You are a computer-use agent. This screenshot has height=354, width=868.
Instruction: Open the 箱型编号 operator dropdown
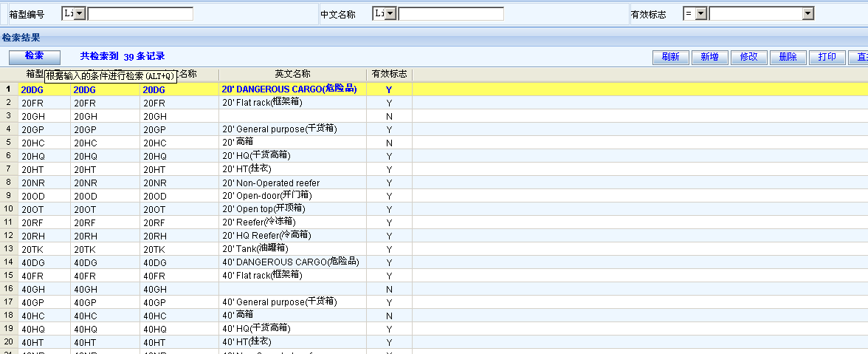point(80,14)
